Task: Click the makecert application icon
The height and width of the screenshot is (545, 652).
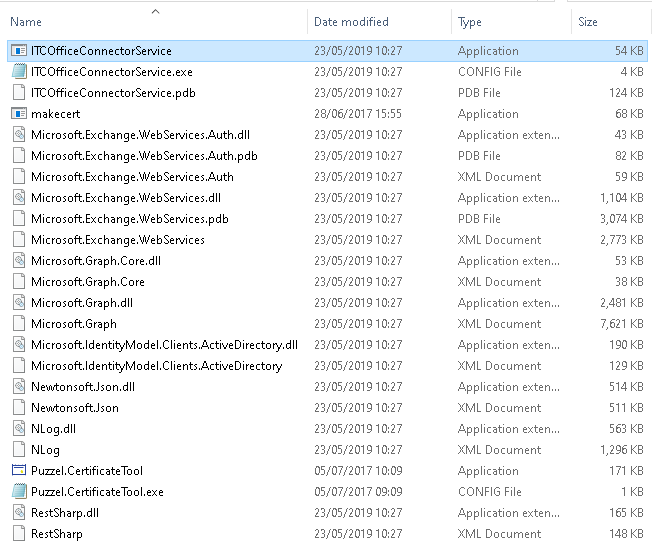Action: [x=19, y=114]
